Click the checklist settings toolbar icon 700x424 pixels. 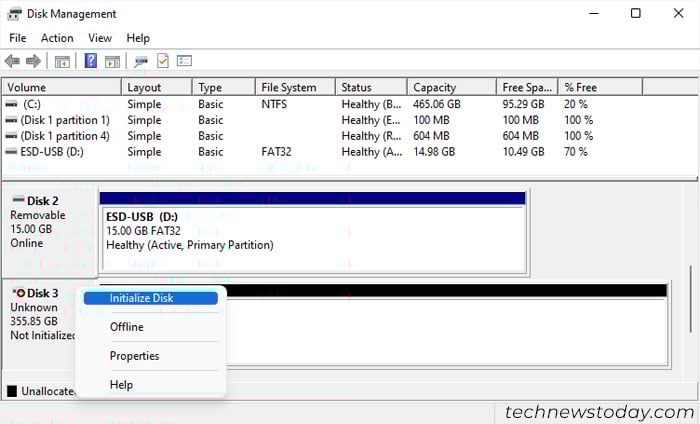(x=184, y=60)
